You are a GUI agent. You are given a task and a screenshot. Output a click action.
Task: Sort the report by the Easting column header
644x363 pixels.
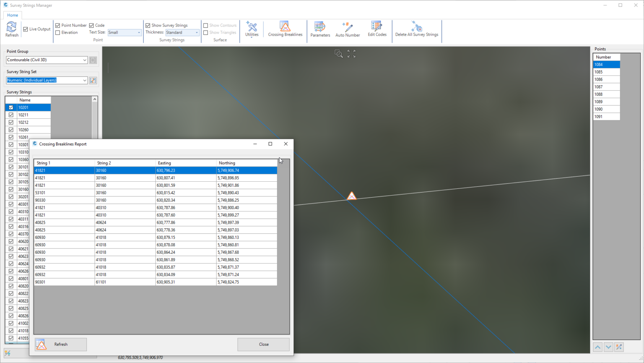[x=185, y=163]
